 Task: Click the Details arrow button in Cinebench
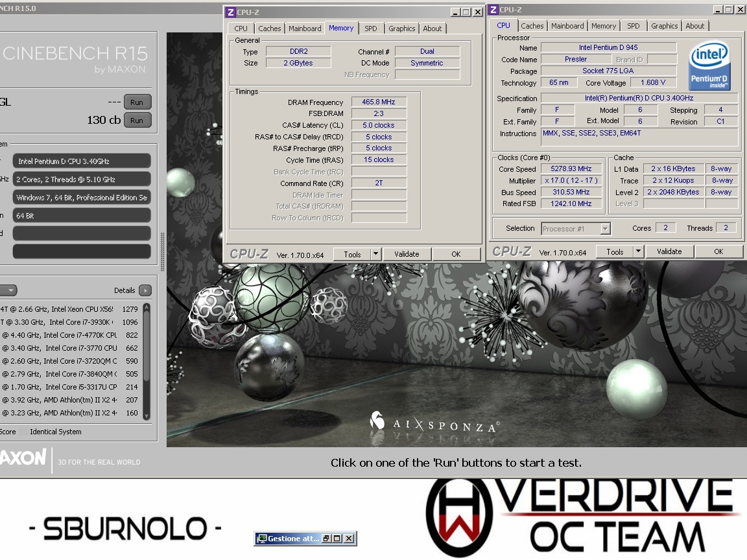pos(145,290)
